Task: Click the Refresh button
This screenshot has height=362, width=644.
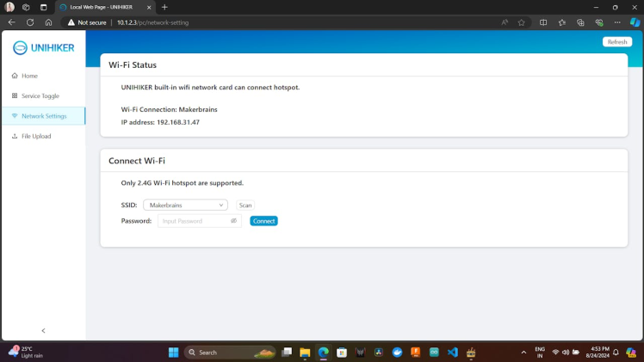Action: coord(617,42)
